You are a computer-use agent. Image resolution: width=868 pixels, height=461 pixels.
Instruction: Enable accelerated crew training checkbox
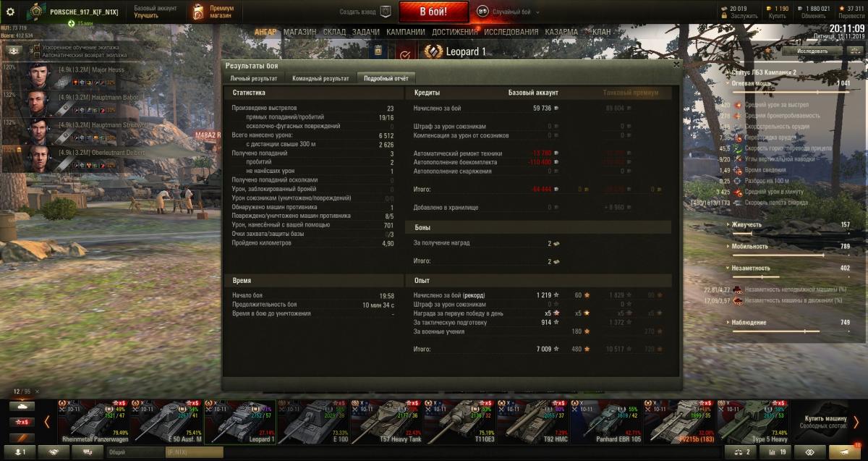pyautogui.click(x=37, y=48)
